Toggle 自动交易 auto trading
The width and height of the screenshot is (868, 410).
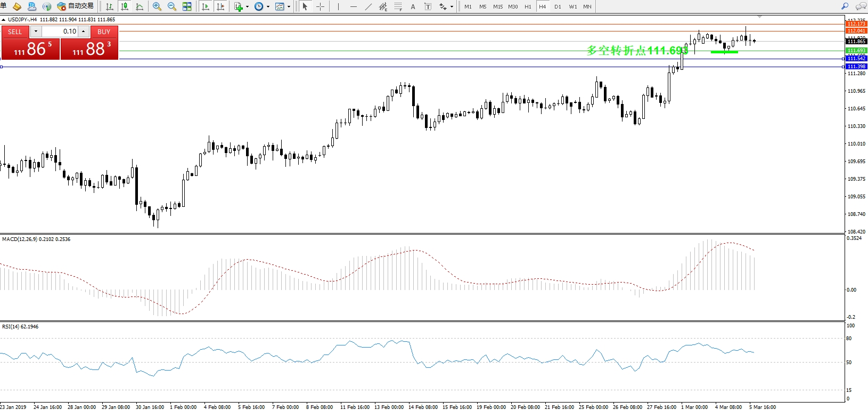click(76, 6)
